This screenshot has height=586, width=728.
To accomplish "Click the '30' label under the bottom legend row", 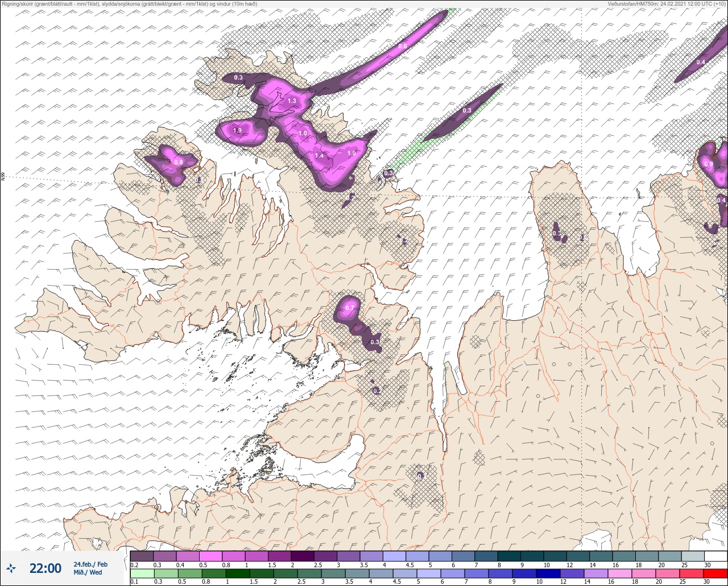I will point(706,582).
